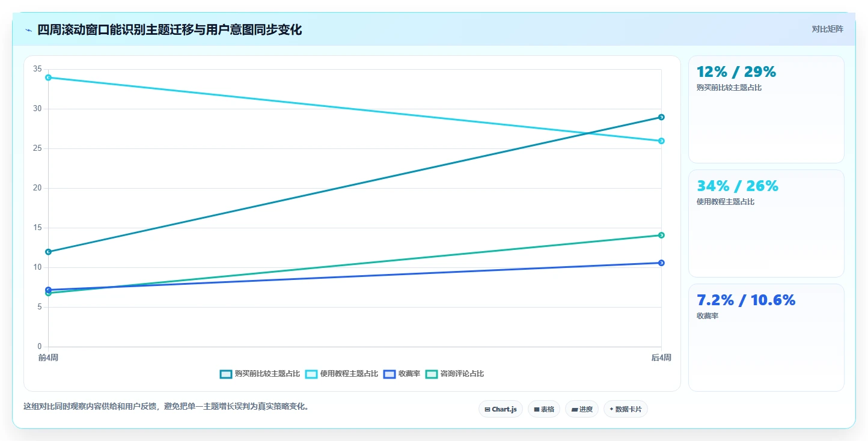Select the 数据卡片 tag chip
This screenshot has width=868, height=441.
click(x=626, y=409)
